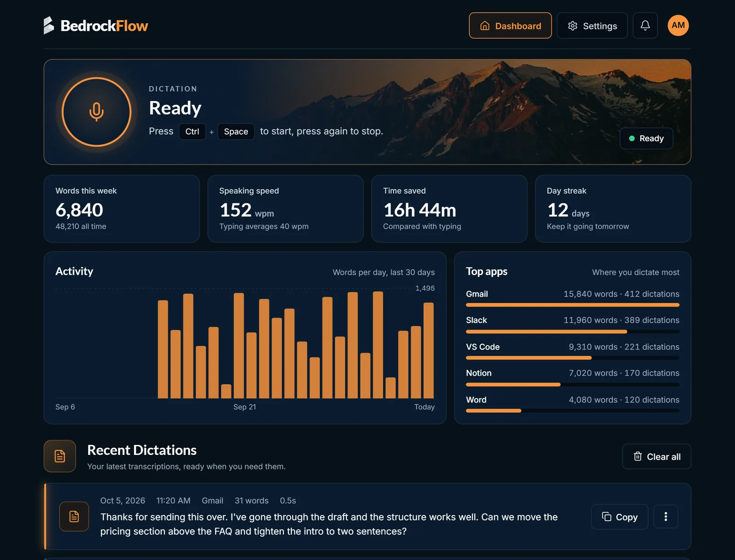The image size is (735, 560).
Task: Select the Speaking speed card
Action: pos(285,208)
